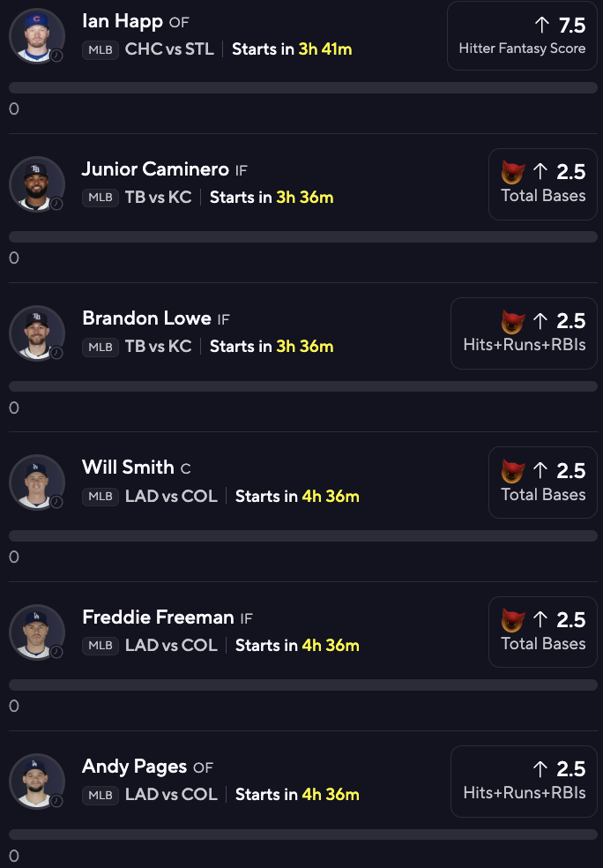This screenshot has width=603, height=868.
Task: Tap the demon icon on Freddie Freeman's pick
Action: (512, 619)
